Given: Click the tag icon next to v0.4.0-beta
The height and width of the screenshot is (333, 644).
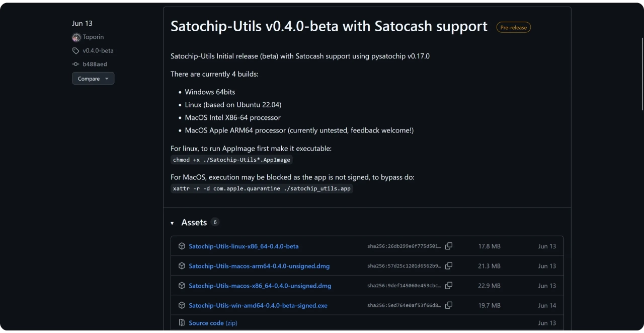Looking at the screenshot, I should pos(76,51).
